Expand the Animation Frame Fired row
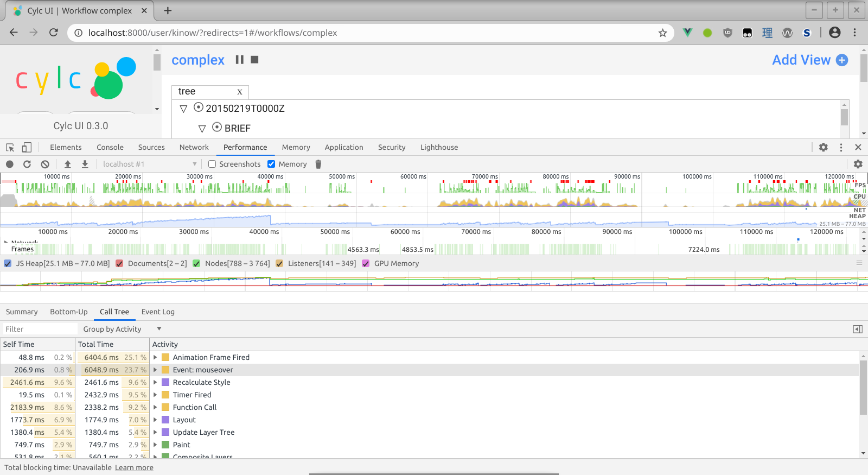This screenshot has width=868, height=475. pos(155,357)
